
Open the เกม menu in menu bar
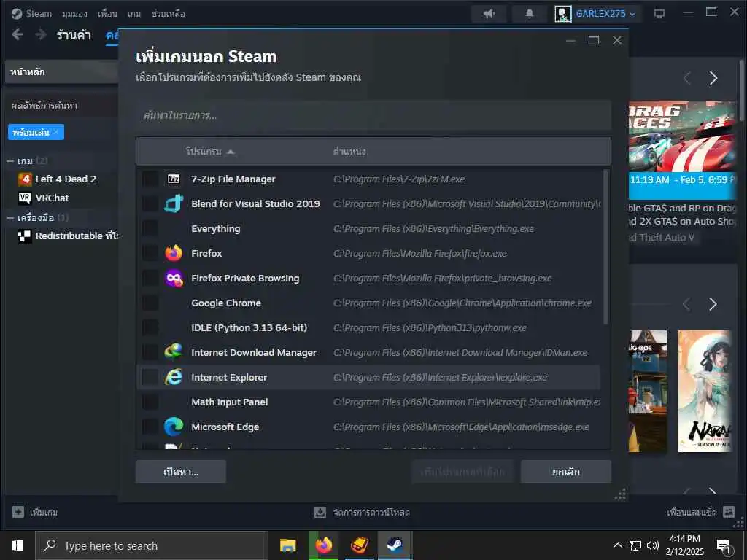pyautogui.click(x=134, y=14)
